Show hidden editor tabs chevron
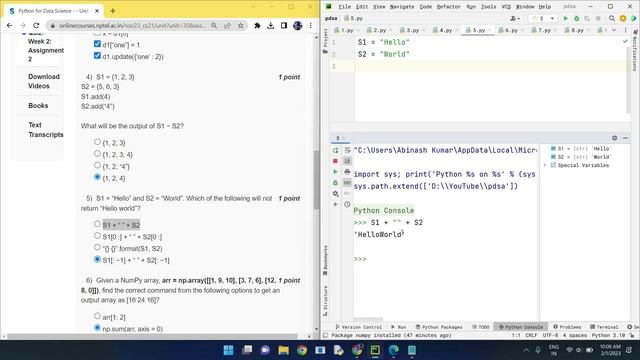This screenshot has width=640, height=360. coord(614,30)
